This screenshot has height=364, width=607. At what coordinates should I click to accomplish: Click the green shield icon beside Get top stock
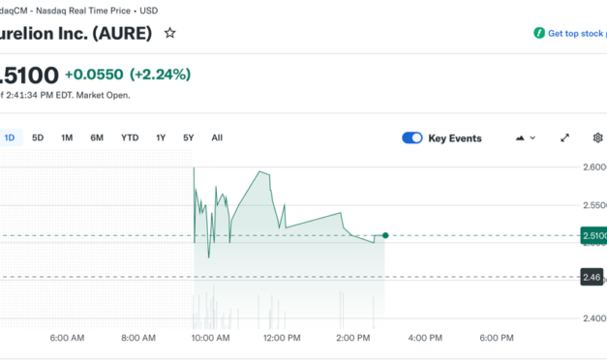point(539,33)
